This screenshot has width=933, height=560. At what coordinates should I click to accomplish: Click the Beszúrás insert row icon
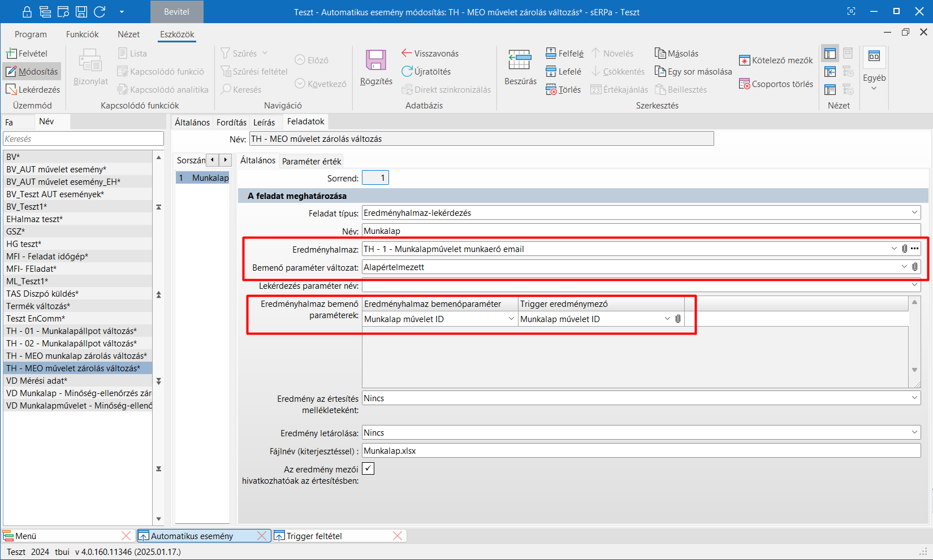click(520, 60)
